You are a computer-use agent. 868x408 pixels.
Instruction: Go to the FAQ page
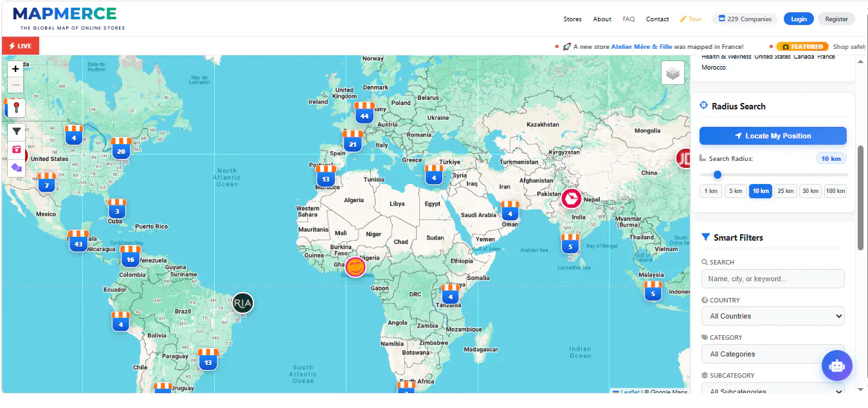pos(629,19)
